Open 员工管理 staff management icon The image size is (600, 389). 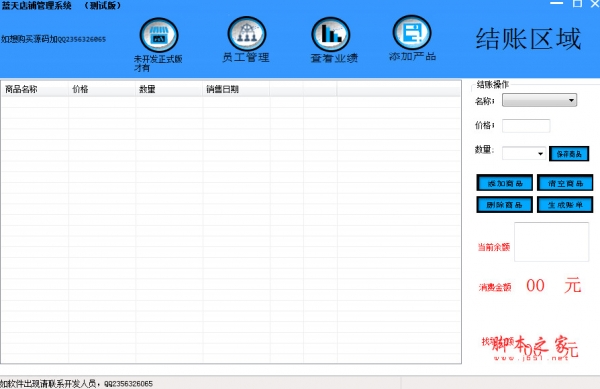(x=247, y=34)
